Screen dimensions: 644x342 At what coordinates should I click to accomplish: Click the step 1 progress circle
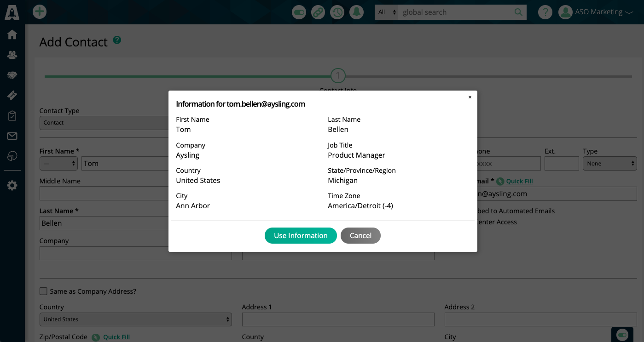338,75
